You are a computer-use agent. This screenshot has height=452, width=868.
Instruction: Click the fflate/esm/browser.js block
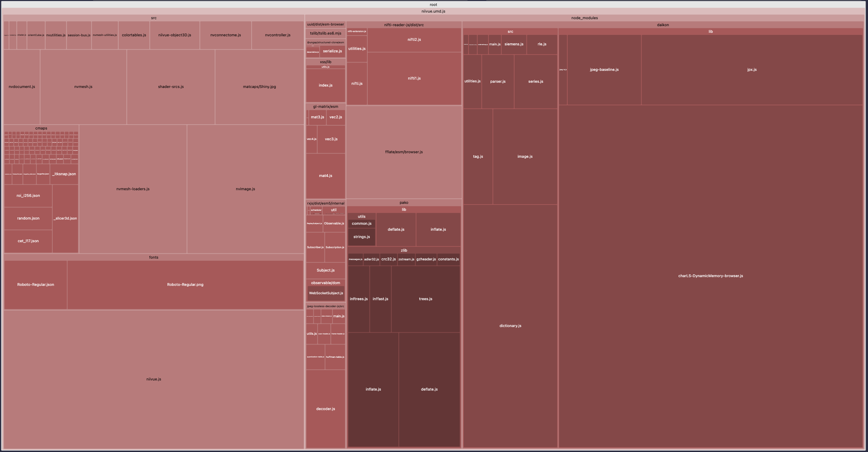(x=404, y=152)
